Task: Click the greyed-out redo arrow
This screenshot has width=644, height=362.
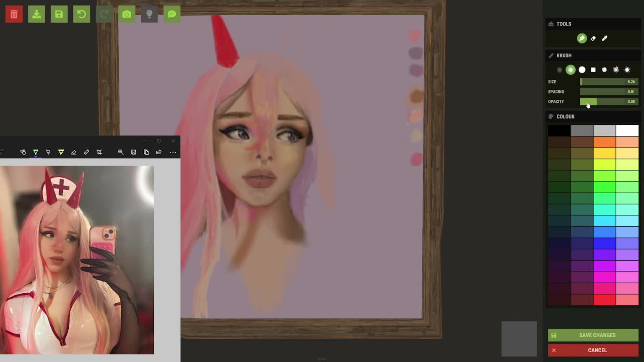Action: point(104,14)
